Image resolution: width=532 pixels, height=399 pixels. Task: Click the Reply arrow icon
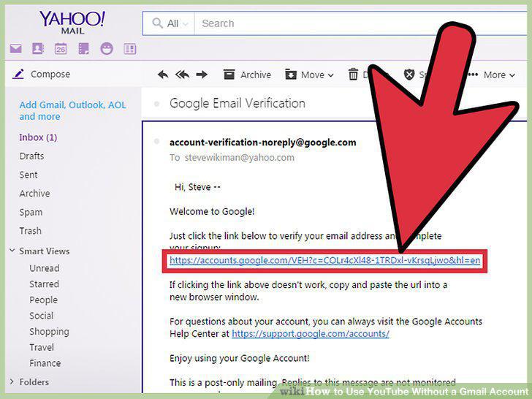click(x=163, y=75)
